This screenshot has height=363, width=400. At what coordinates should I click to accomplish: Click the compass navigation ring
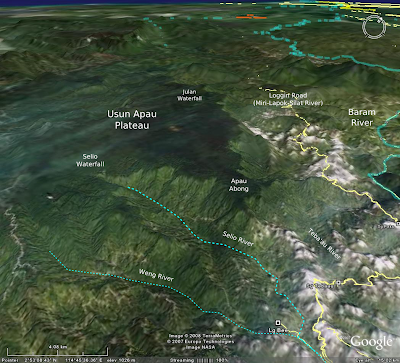pyautogui.click(x=374, y=26)
